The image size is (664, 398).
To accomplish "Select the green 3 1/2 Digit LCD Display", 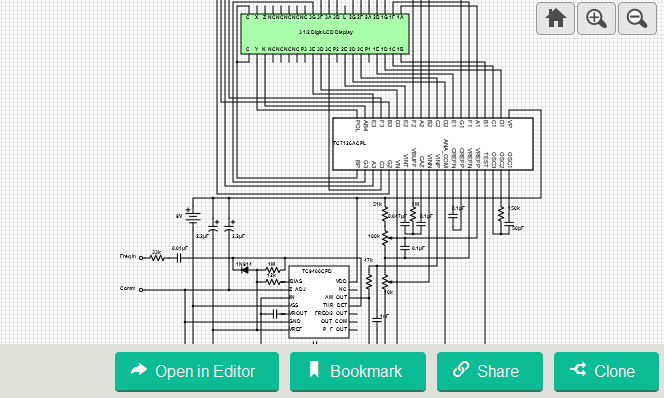I will click(325, 33).
